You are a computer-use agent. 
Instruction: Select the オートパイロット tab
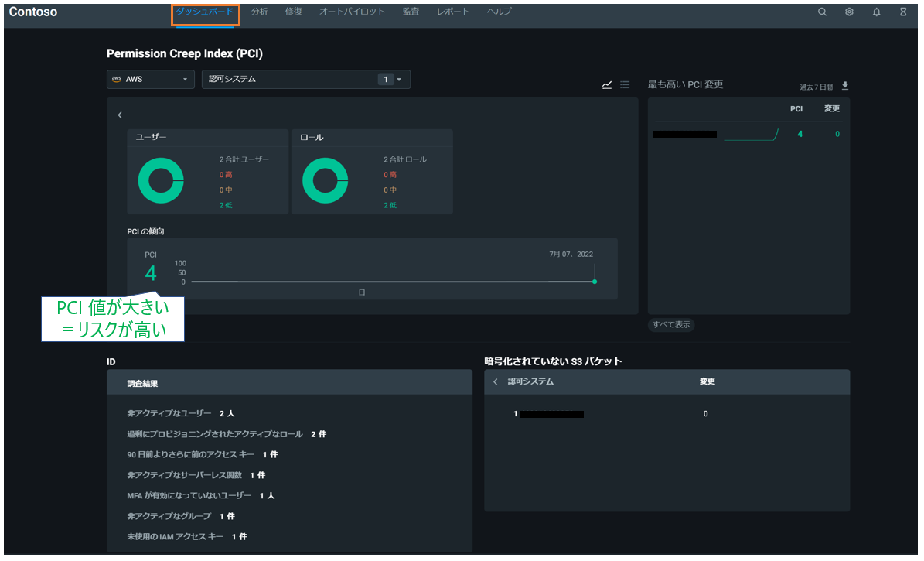(x=353, y=12)
